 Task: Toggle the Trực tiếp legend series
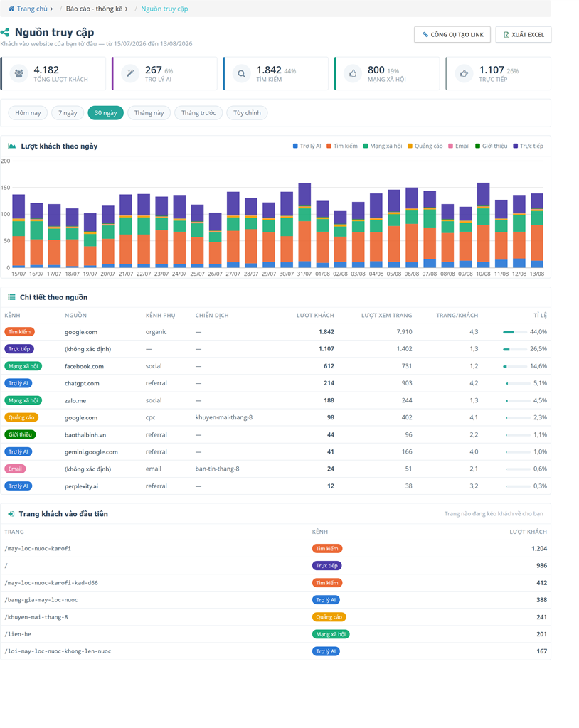[528, 146]
